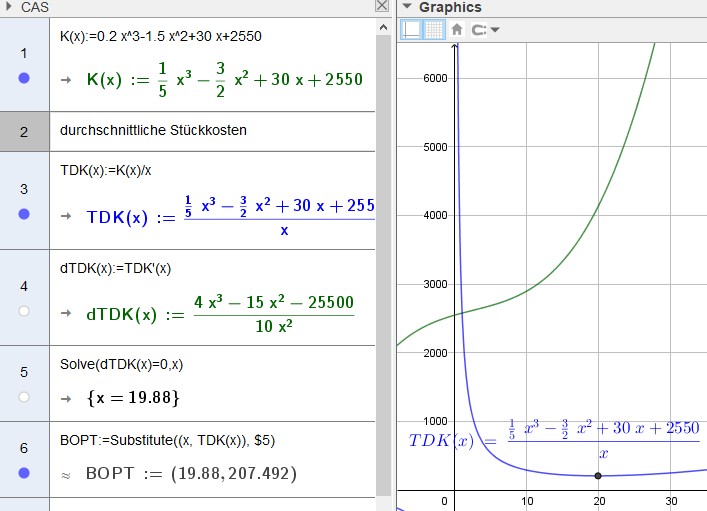Screen dimensions: 707x511
Task: Hide K(x) using row 1 visibility dot
Action: point(24,78)
